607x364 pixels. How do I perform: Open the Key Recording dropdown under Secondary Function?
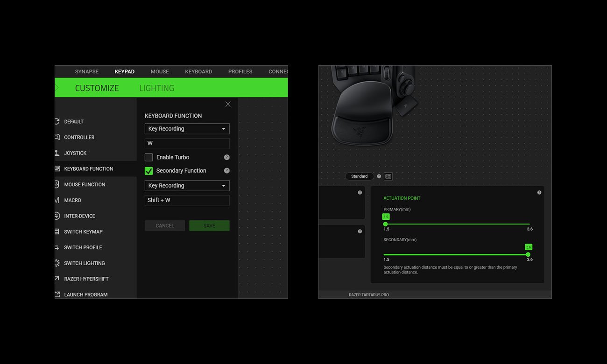pos(187,186)
